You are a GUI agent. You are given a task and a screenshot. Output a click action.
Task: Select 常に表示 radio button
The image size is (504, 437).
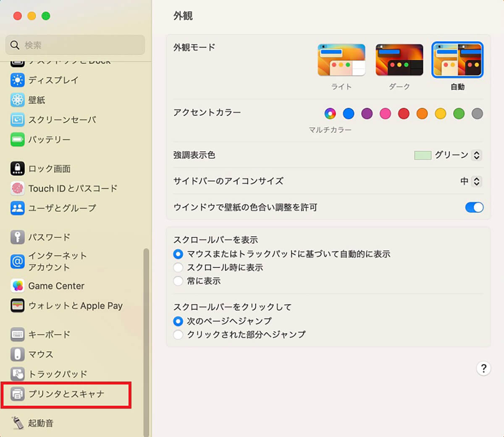coord(178,281)
